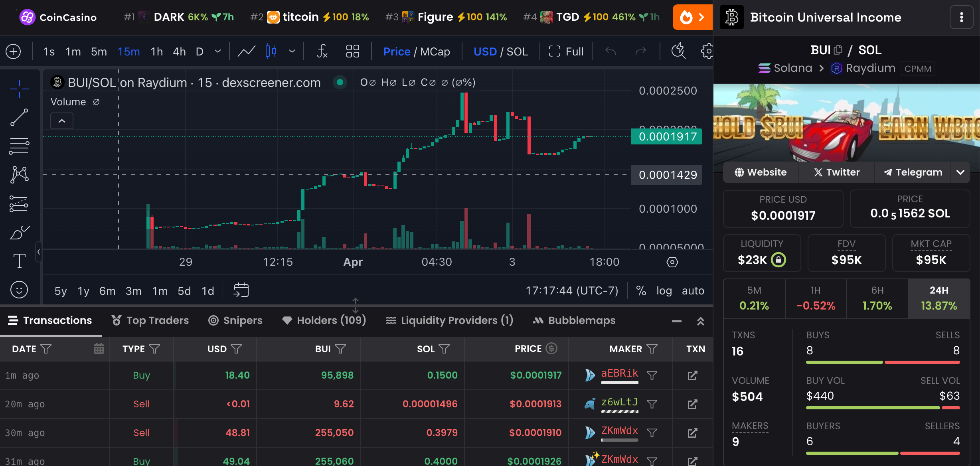Toggle chart currency between USD and SOL
980x466 pixels.
click(x=501, y=51)
